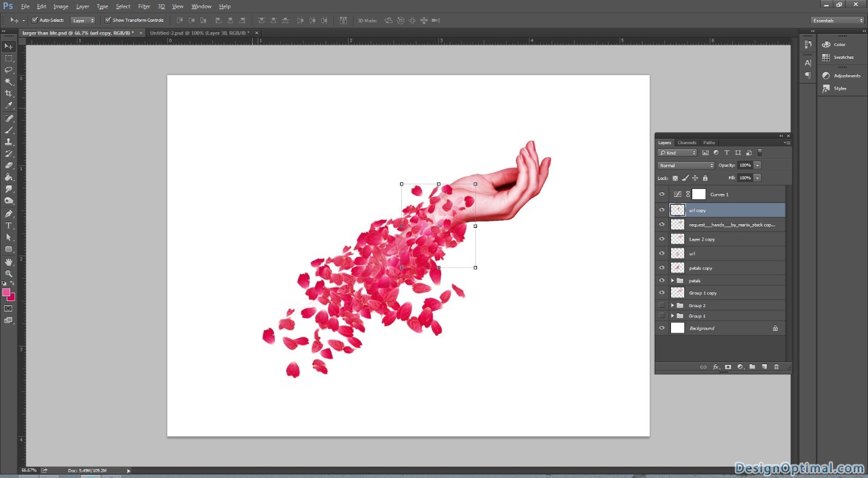Select the Horizontal Type tool

[8, 225]
